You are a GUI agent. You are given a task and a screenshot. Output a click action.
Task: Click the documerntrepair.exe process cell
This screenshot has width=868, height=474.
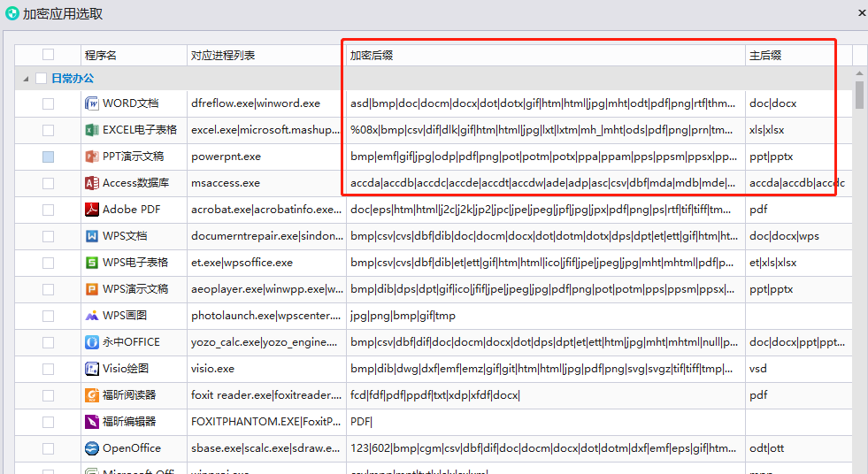coord(267,236)
